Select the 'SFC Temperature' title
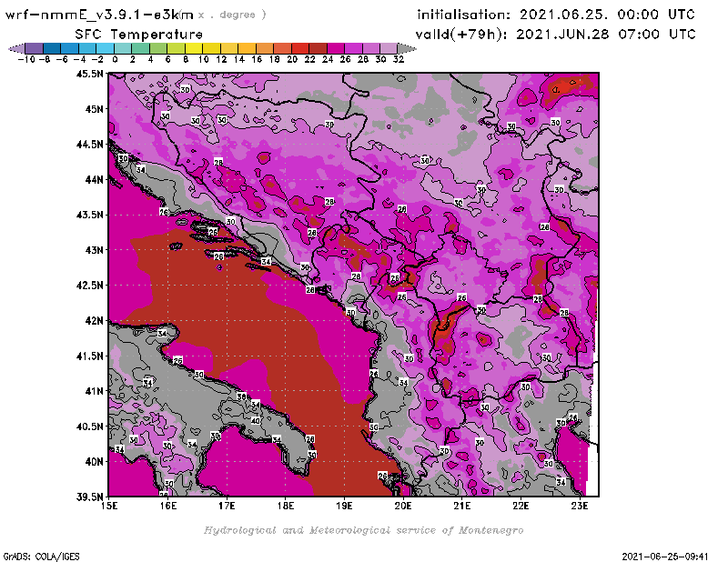This screenshot has width=728, height=562. click(139, 35)
